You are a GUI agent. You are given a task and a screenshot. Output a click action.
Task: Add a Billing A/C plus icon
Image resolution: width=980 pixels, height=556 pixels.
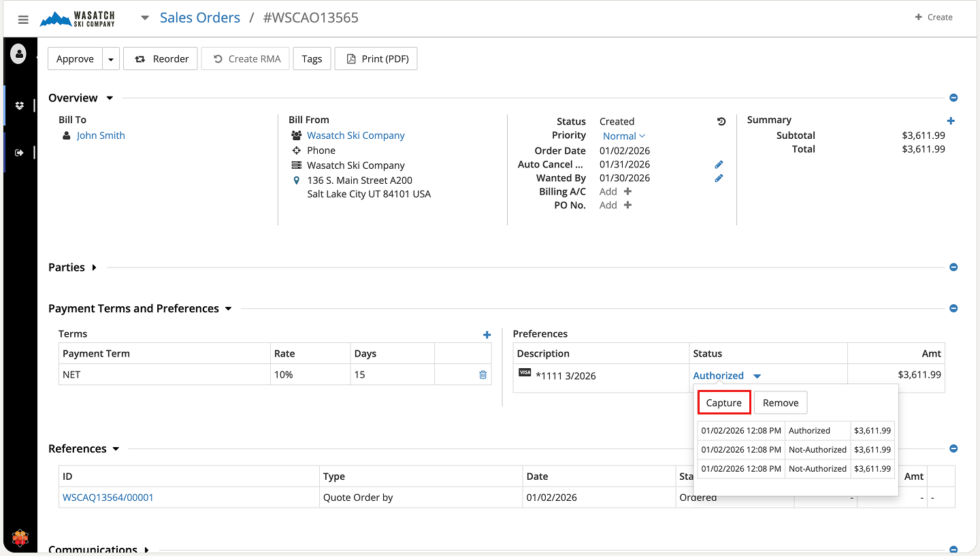627,192
